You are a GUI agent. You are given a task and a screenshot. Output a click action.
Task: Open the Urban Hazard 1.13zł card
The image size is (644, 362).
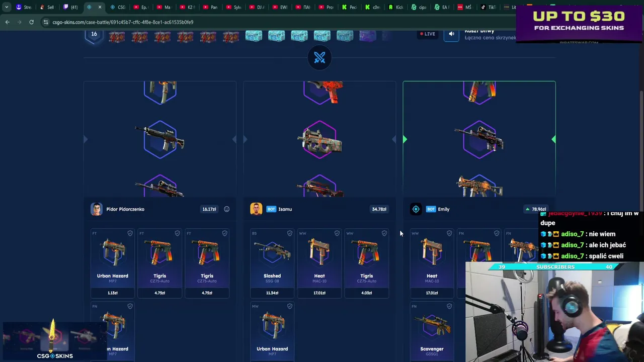pyautogui.click(x=113, y=263)
